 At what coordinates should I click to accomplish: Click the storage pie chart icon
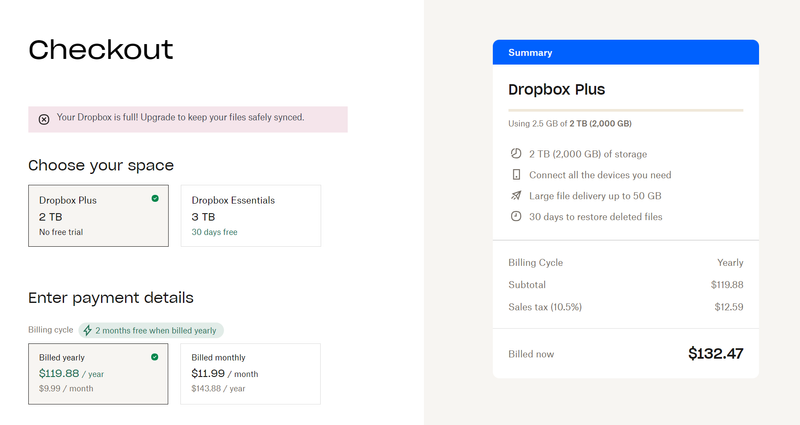tap(516, 154)
